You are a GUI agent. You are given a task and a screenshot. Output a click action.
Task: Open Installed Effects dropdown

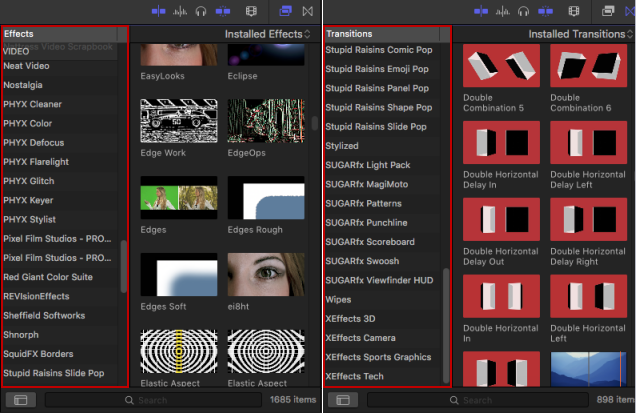267,34
